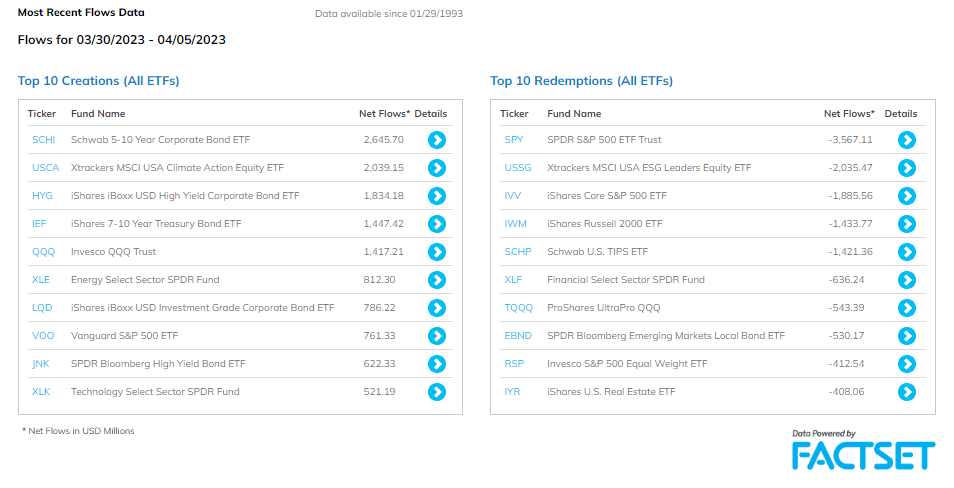
Task: Select SPDR S&P 500 ETF Trust name
Action: coord(604,139)
